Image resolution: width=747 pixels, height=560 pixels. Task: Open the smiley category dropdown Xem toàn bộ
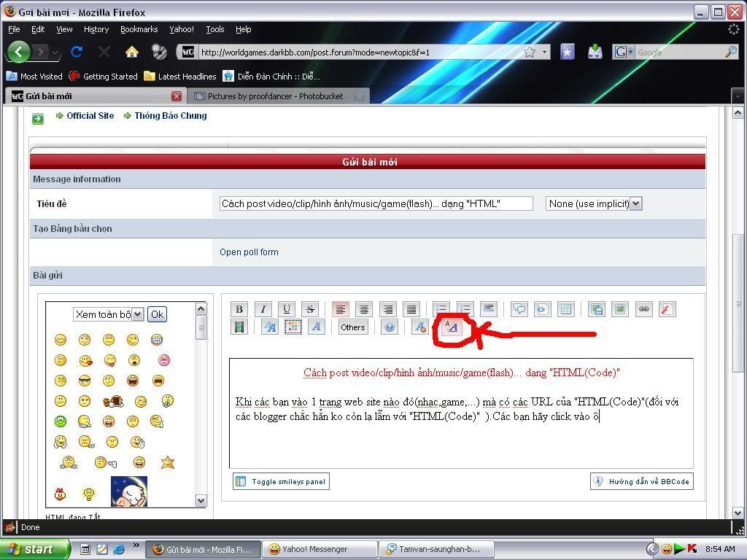[x=108, y=314]
